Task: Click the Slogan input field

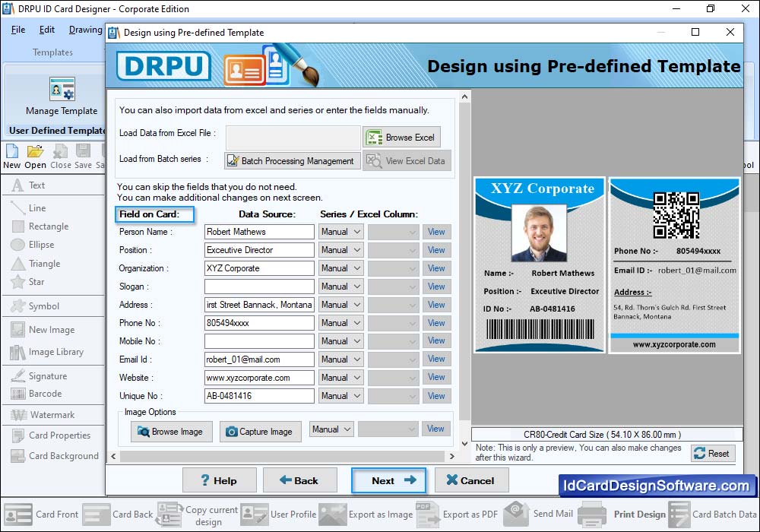Action: point(259,287)
